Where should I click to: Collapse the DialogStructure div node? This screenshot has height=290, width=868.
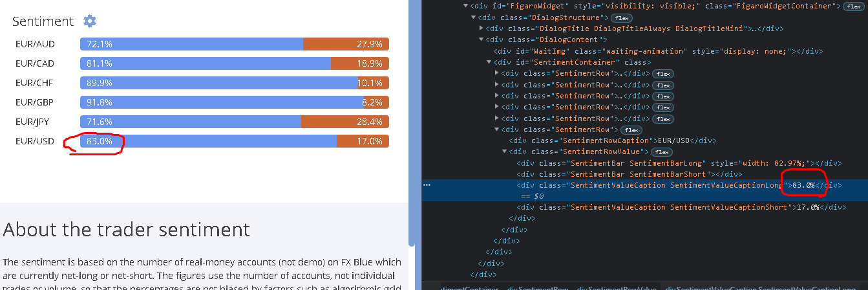(x=474, y=17)
